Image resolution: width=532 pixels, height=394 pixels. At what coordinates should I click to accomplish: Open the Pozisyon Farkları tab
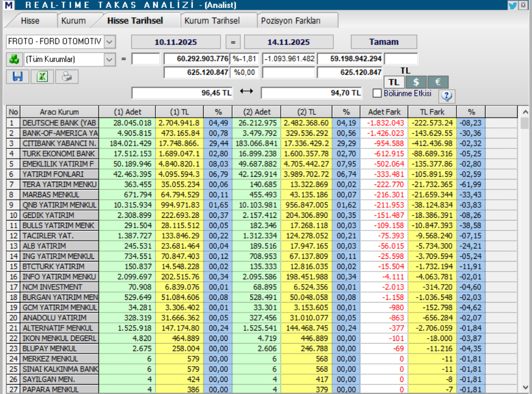coord(291,21)
